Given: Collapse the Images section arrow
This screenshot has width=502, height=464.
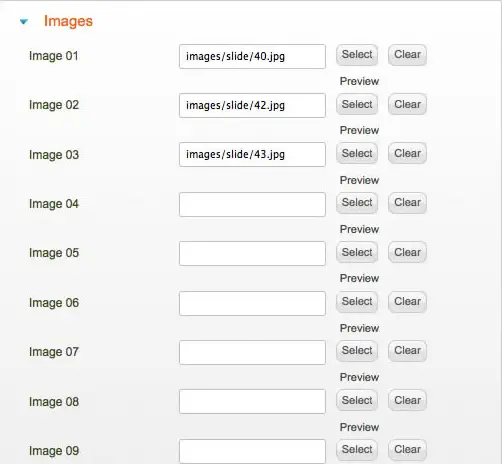Looking at the screenshot, I should (x=24, y=22).
